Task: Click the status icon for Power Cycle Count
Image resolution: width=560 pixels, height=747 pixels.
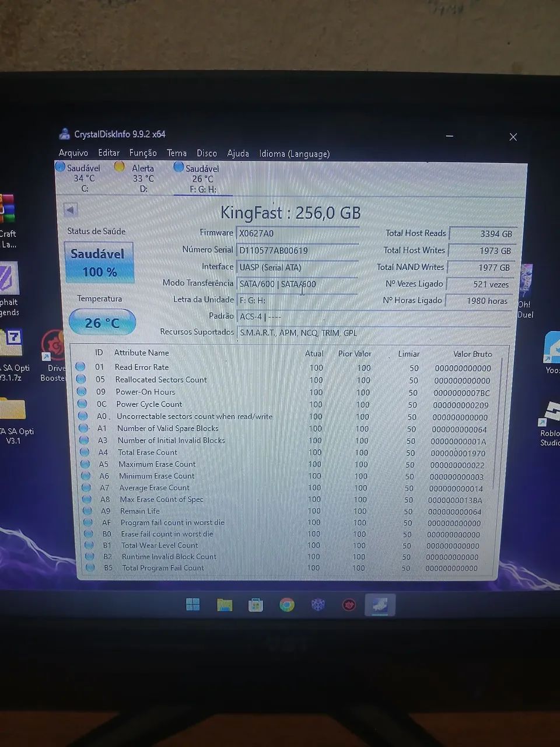Action: (x=82, y=403)
